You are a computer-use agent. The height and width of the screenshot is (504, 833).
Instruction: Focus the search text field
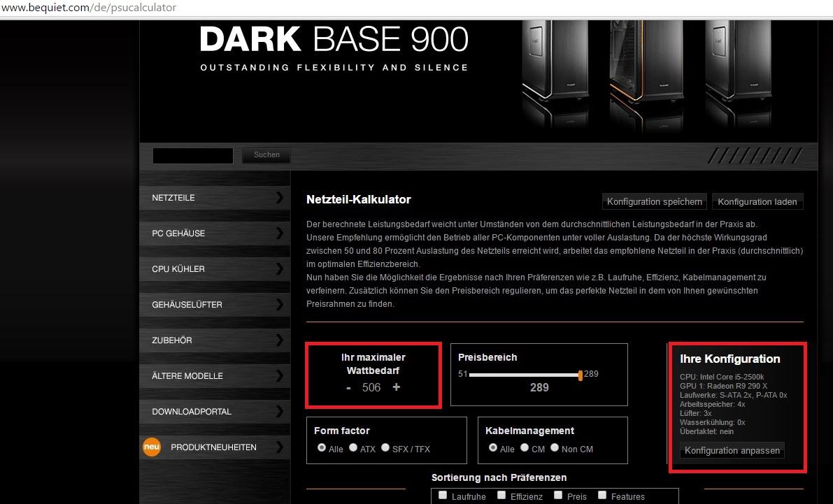pyautogui.click(x=193, y=156)
